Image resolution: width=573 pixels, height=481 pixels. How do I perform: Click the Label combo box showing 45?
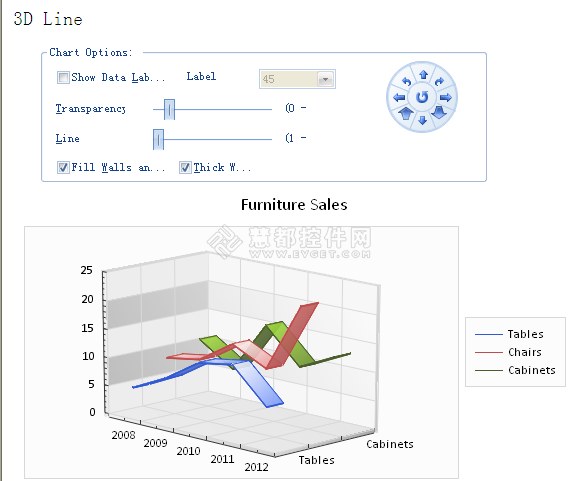(297, 79)
